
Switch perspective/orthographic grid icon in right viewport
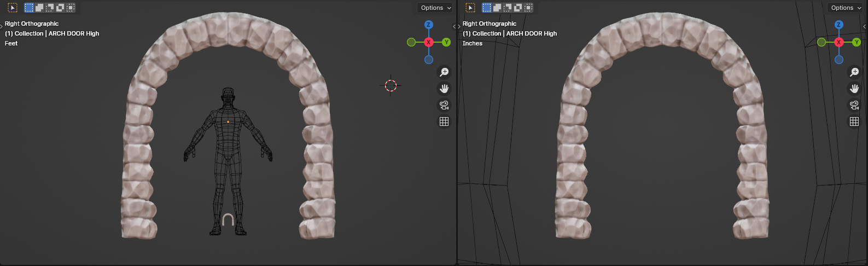tap(854, 122)
